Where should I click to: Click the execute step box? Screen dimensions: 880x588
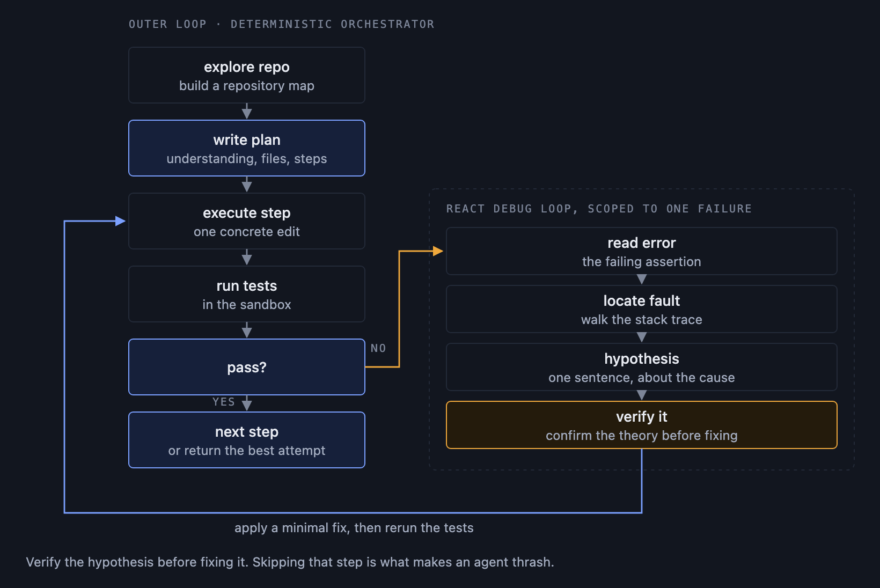tap(247, 221)
